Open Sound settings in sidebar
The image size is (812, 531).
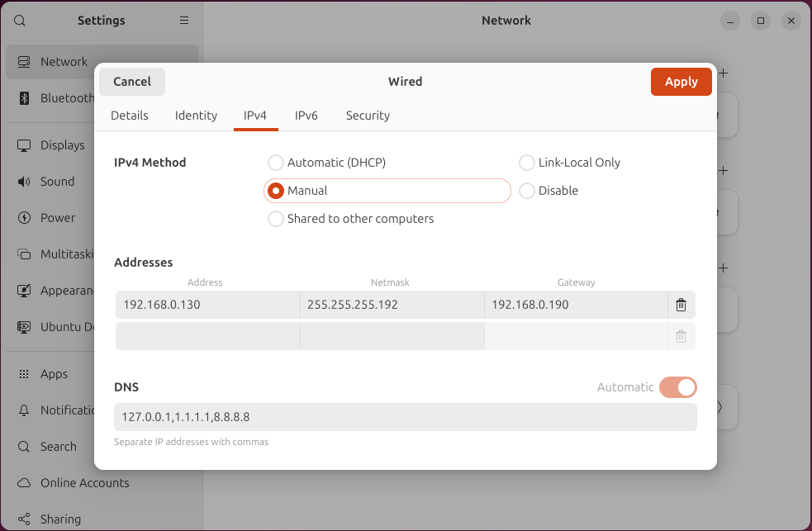[x=57, y=182]
